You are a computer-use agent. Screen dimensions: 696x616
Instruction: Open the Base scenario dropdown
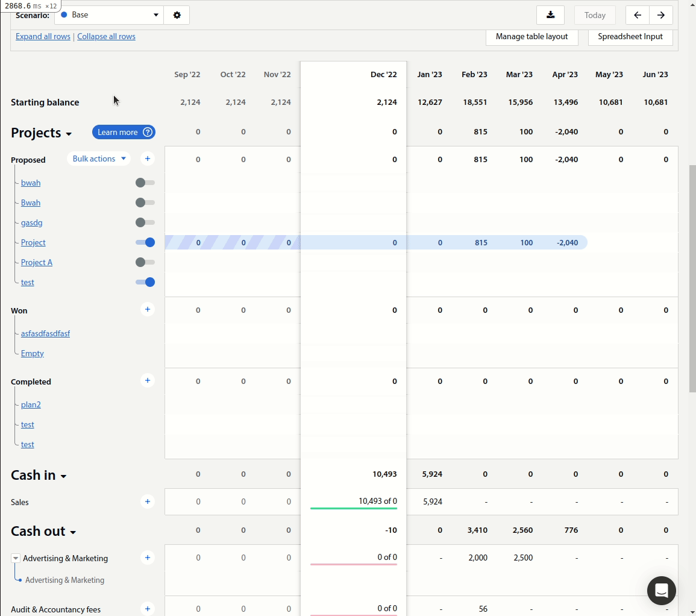(x=109, y=15)
